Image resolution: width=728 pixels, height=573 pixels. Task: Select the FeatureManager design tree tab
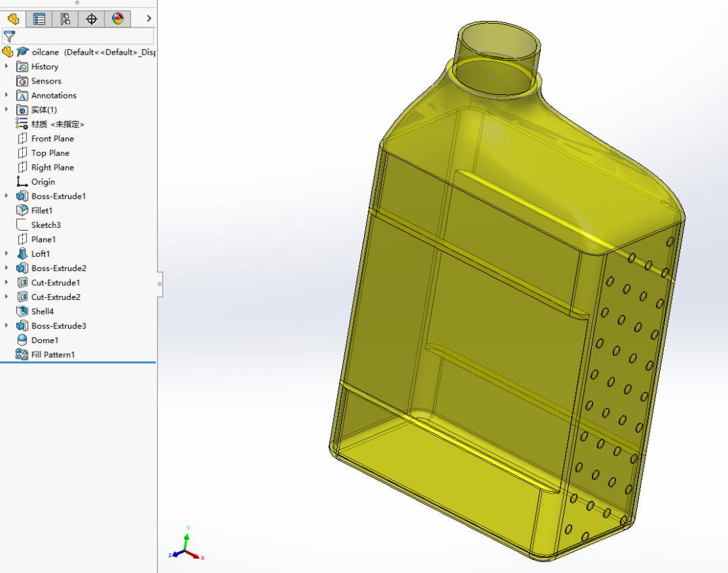[x=13, y=19]
